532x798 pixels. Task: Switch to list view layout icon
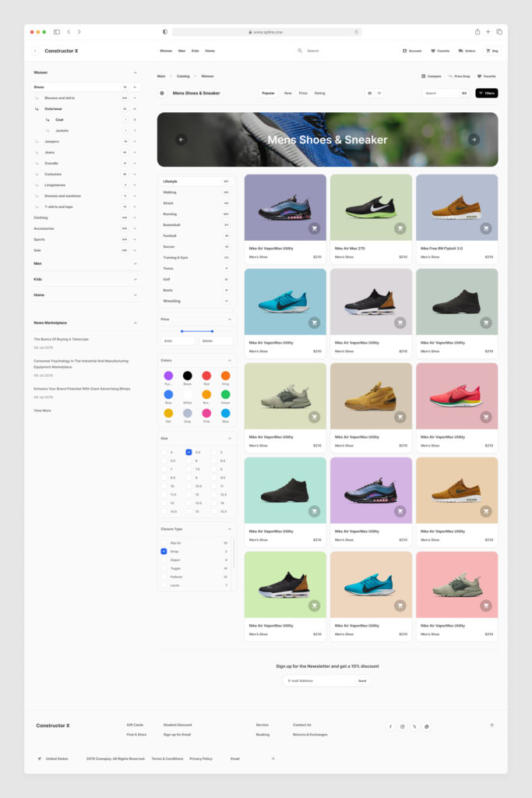point(379,94)
